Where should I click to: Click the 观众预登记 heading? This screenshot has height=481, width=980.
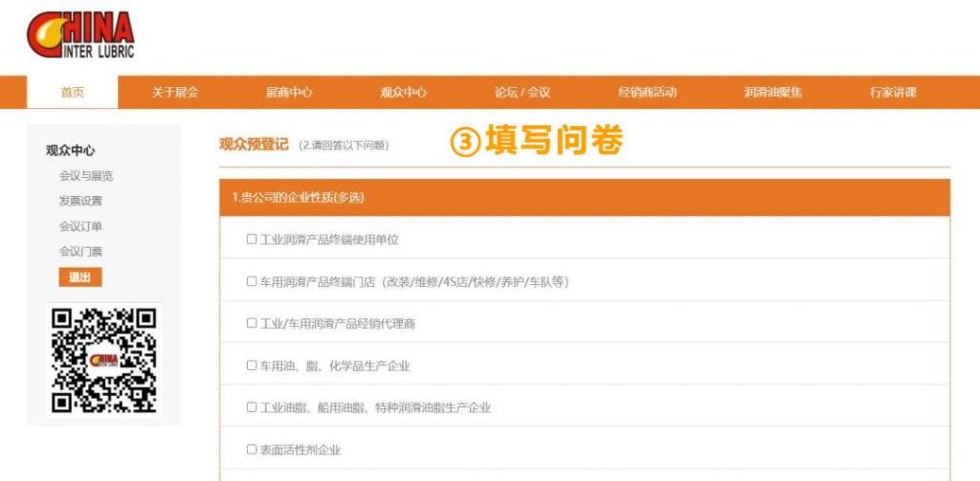click(254, 145)
